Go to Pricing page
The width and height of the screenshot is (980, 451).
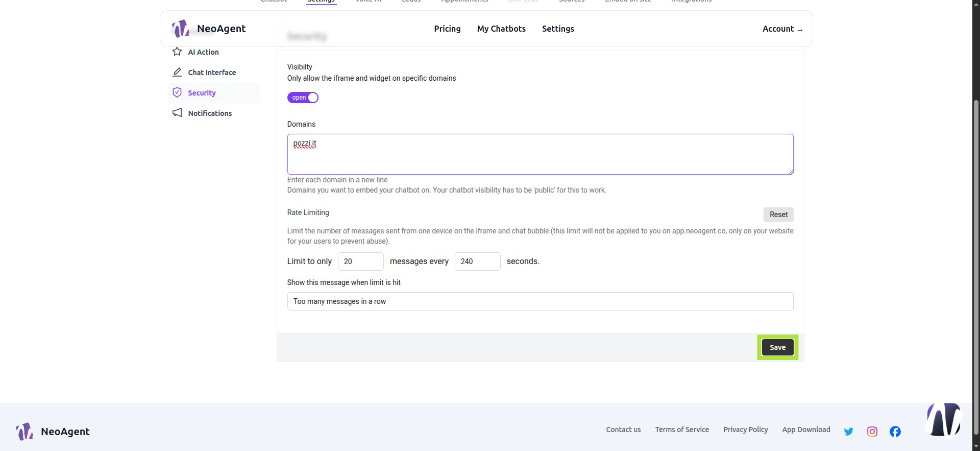[447, 29]
